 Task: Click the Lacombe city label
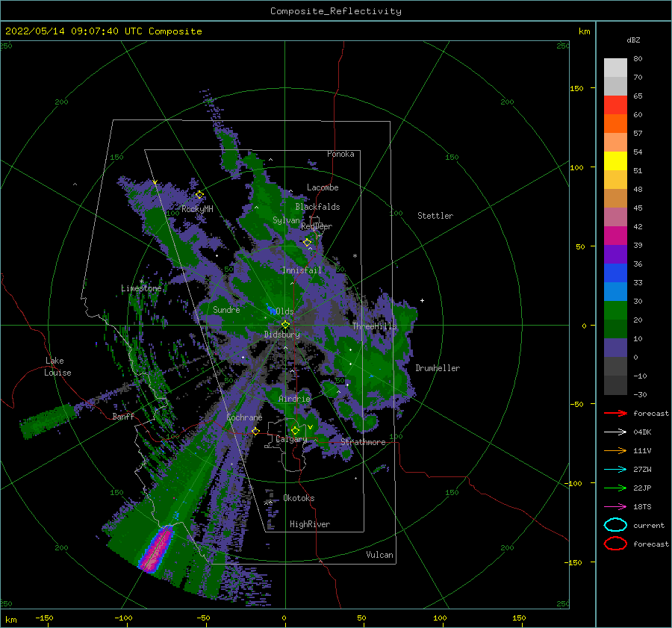pos(323,187)
